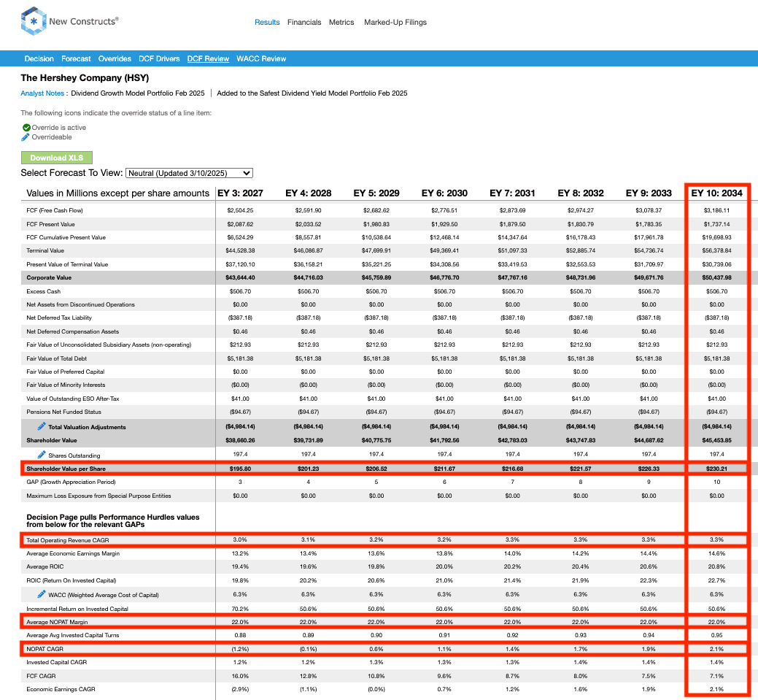The image size is (758, 700).
Task: Open the Marked-Up Filings tab
Action: coord(395,22)
